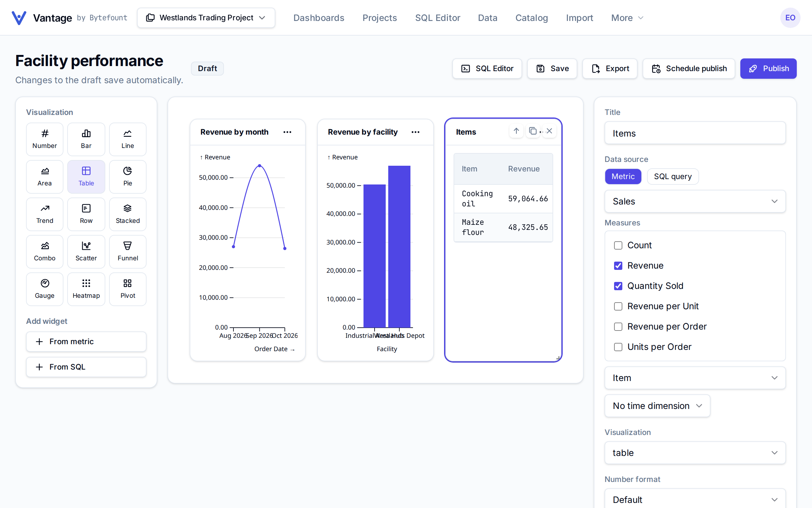The height and width of the screenshot is (508, 812).
Task: Export the dashboard
Action: [610, 69]
